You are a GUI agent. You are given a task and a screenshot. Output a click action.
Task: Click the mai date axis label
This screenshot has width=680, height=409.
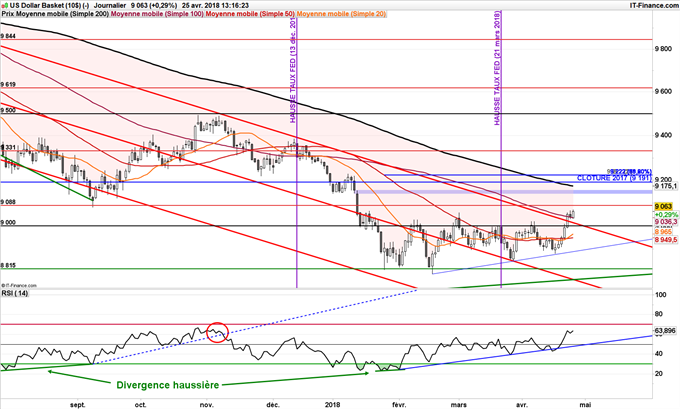coord(585,405)
